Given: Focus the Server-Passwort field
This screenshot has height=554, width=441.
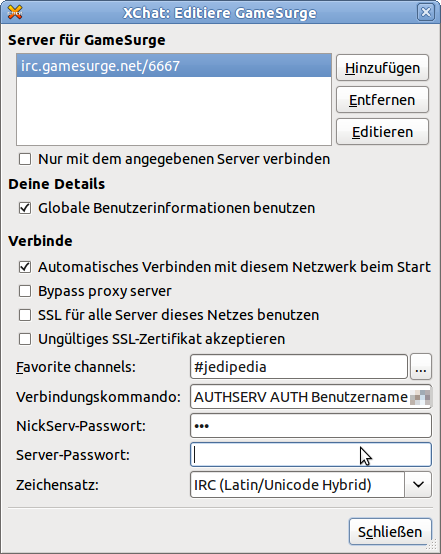Looking at the screenshot, I should (x=311, y=455).
